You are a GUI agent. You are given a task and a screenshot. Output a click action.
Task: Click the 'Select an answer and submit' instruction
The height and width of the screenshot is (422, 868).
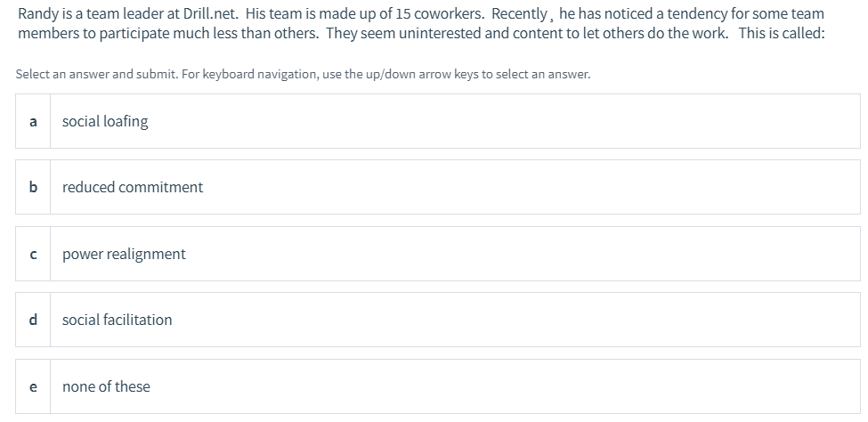click(x=98, y=74)
